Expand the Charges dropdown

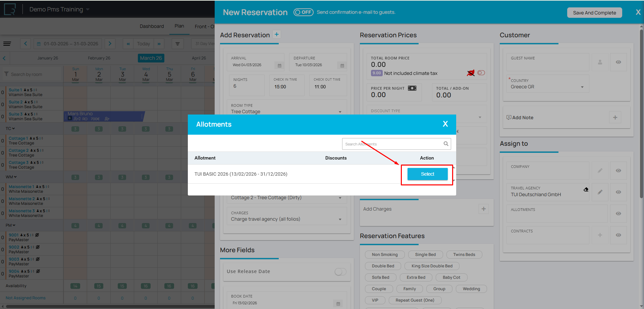[x=340, y=219]
